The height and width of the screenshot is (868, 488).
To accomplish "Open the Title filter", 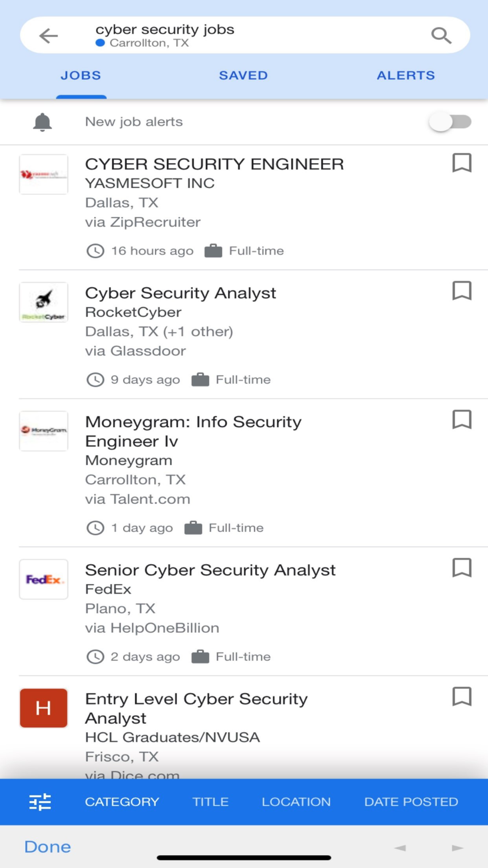I will pos(210,802).
